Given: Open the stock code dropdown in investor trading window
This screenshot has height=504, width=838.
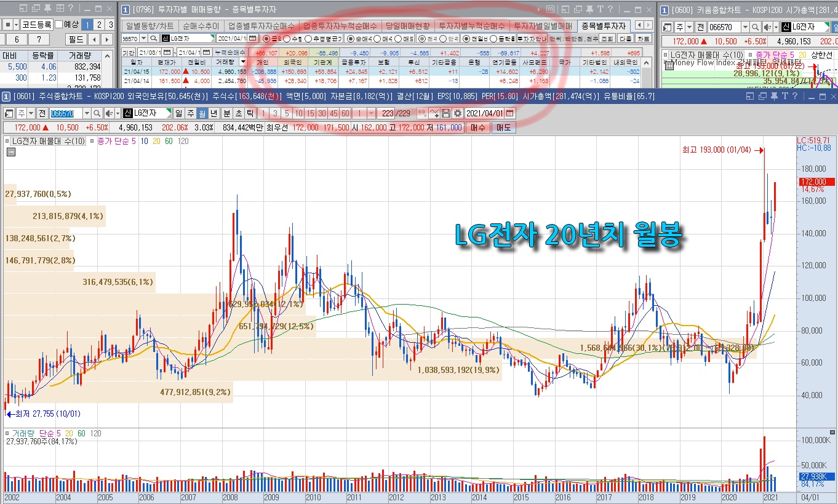Looking at the screenshot, I should point(143,38).
